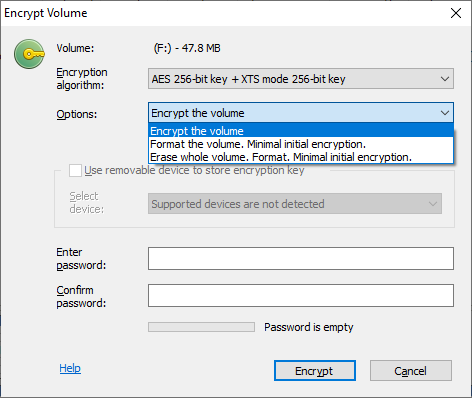The width and height of the screenshot is (472, 398).
Task: Open the Encryption algorithm dropdown arrow
Action: point(445,79)
